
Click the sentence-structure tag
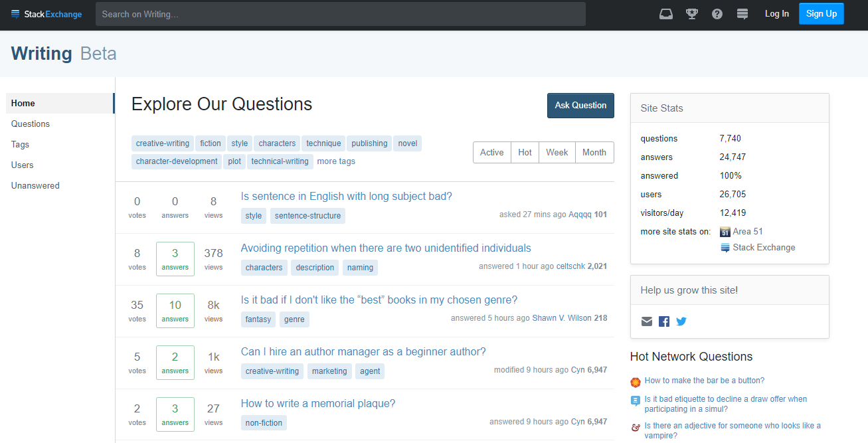(307, 216)
